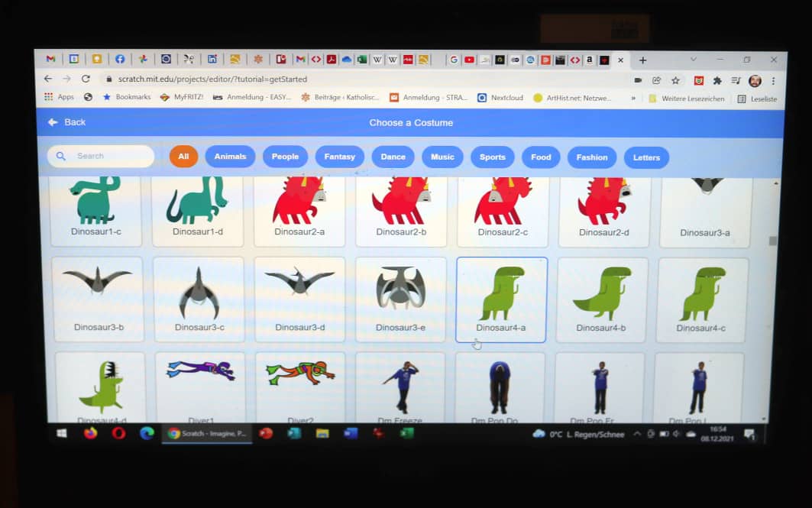This screenshot has width=812, height=508.
Task: Open the Nextcloud bookmark
Action: (x=500, y=97)
